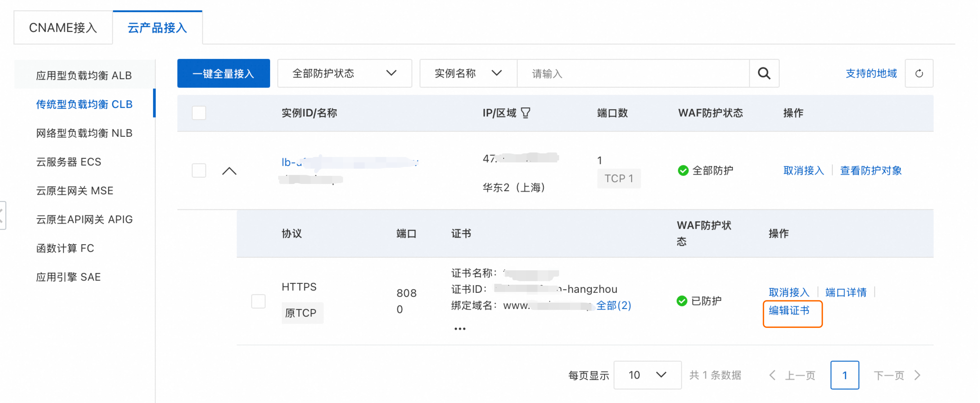Open 支持的地域 link
980x403 pixels.
[871, 73]
